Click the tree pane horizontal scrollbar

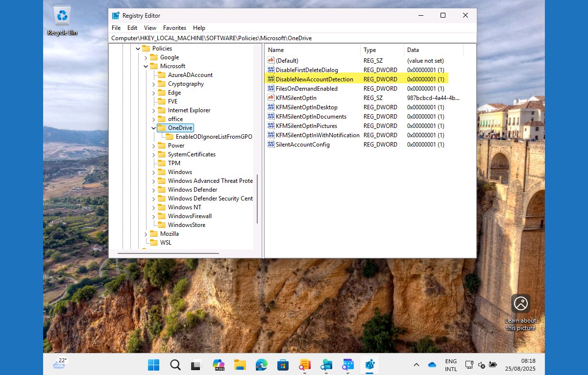pyautogui.click(x=169, y=253)
